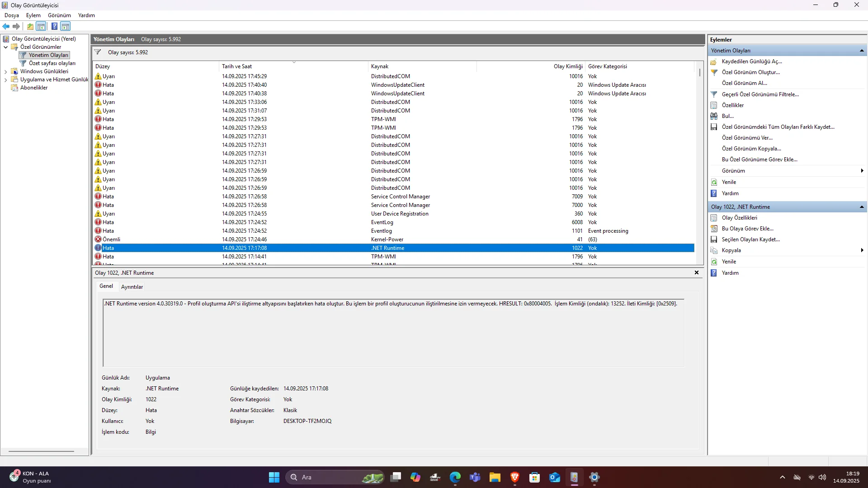Viewport: 868px width, 488px height.
Task: Click the Olay Özellikleri action icon
Action: pyautogui.click(x=714, y=218)
